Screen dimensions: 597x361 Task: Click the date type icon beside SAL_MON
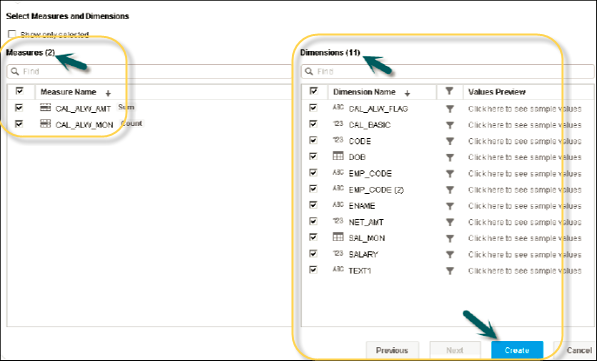click(x=338, y=237)
